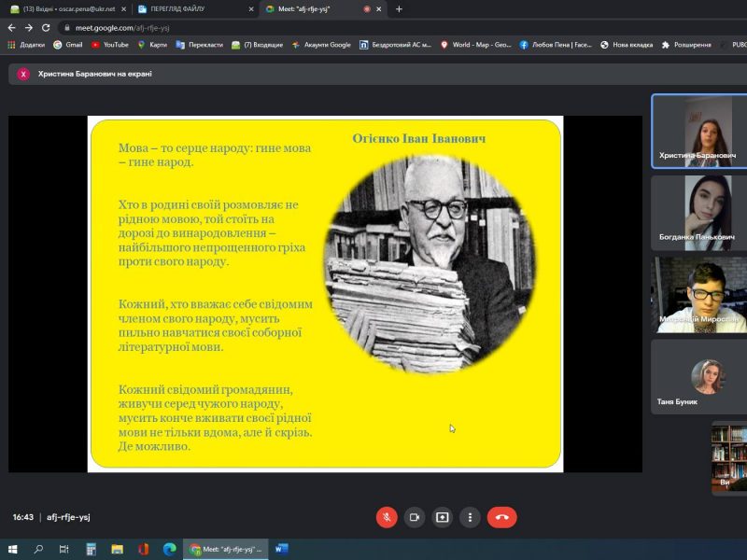The height and width of the screenshot is (560, 747).
Task: Click the shared presentation slide
Action: [x=325, y=293]
